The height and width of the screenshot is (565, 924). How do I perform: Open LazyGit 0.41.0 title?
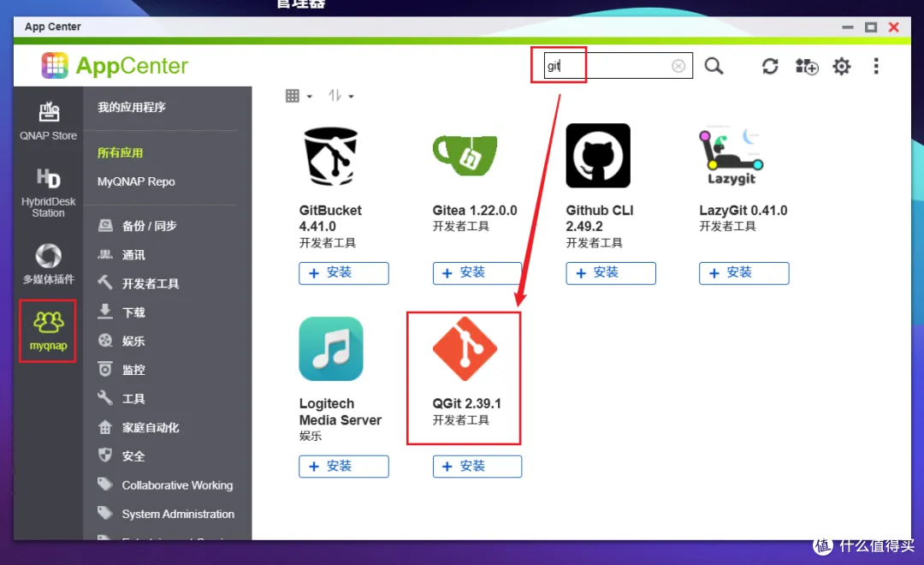[743, 211]
